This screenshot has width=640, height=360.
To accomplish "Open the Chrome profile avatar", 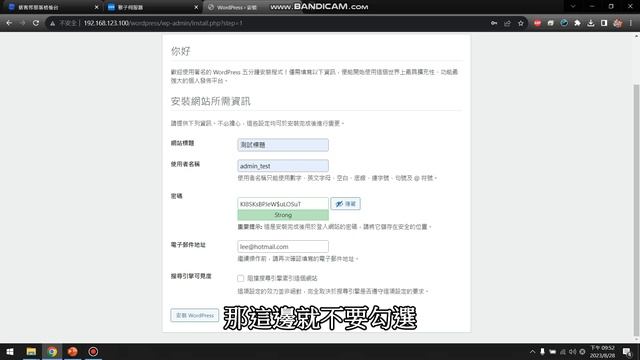I will [x=618, y=23].
